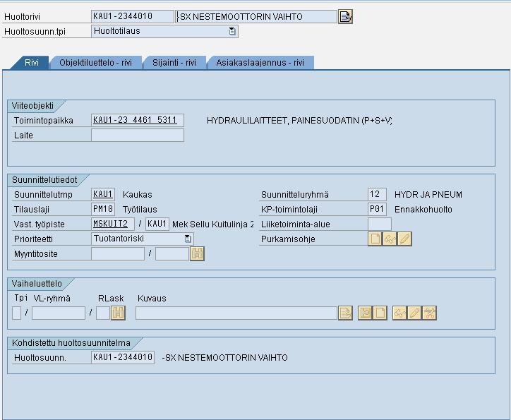Select the Asiakaslaajennus - rivi tab
511x420 pixels.
click(x=260, y=63)
